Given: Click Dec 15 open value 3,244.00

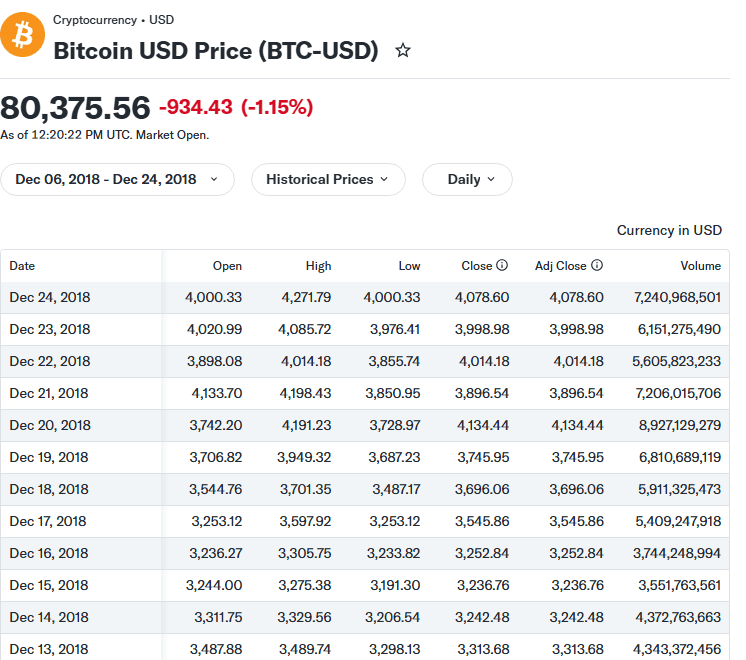Looking at the screenshot, I should pos(214,585).
